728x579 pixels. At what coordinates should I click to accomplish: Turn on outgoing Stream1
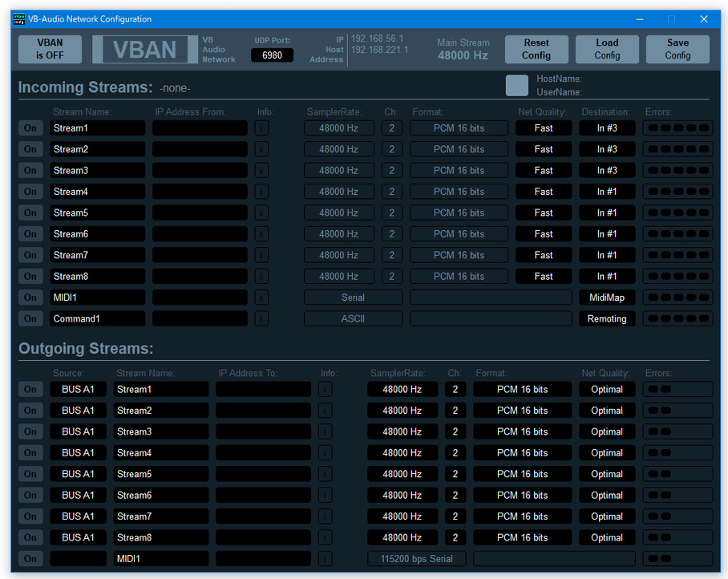pyautogui.click(x=30, y=389)
